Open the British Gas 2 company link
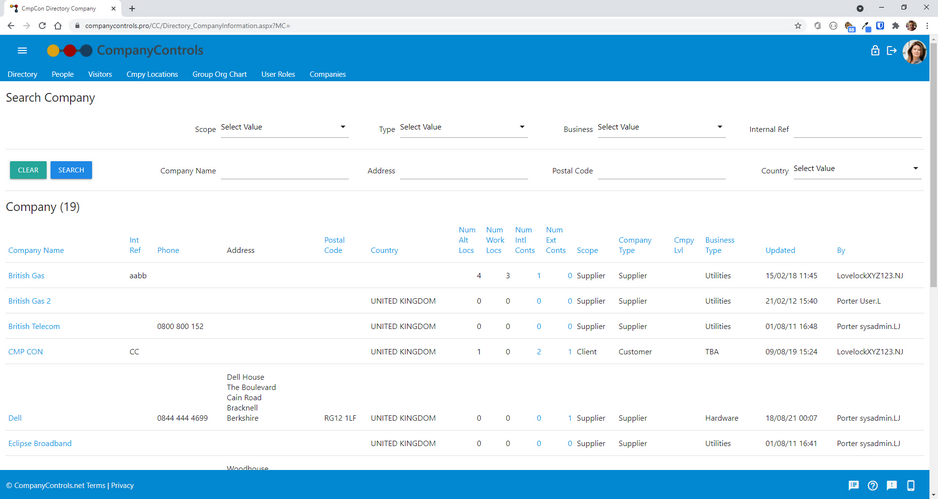Image resolution: width=938 pixels, height=499 pixels. tap(29, 301)
